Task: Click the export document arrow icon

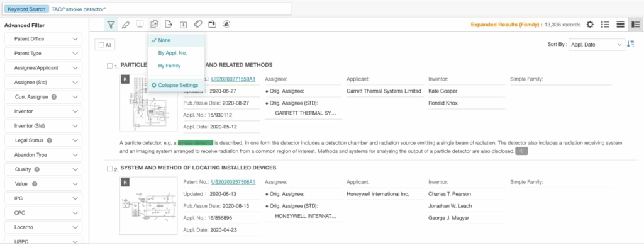Action: point(169,25)
